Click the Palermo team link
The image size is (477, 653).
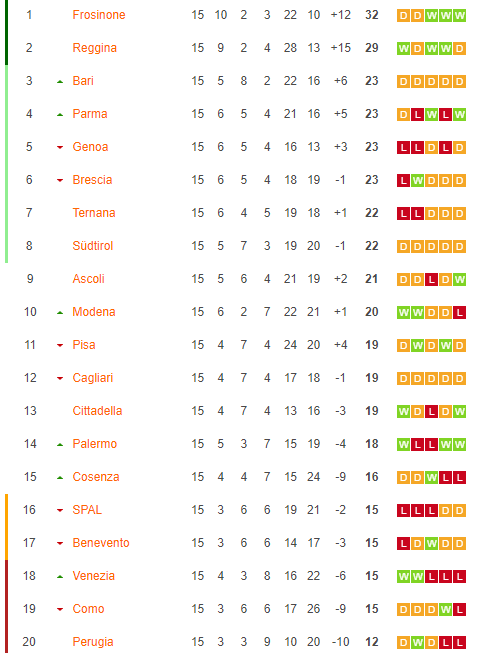(95, 444)
